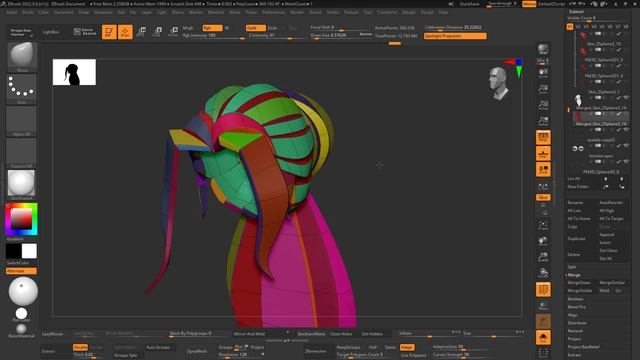
Task: Select the Scale transform icon
Action: tap(157, 32)
